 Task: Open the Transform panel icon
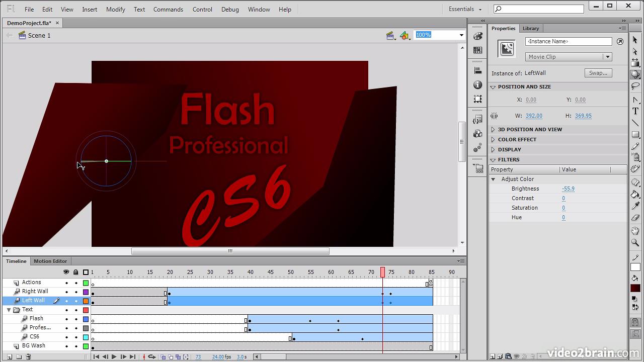coord(478,99)
